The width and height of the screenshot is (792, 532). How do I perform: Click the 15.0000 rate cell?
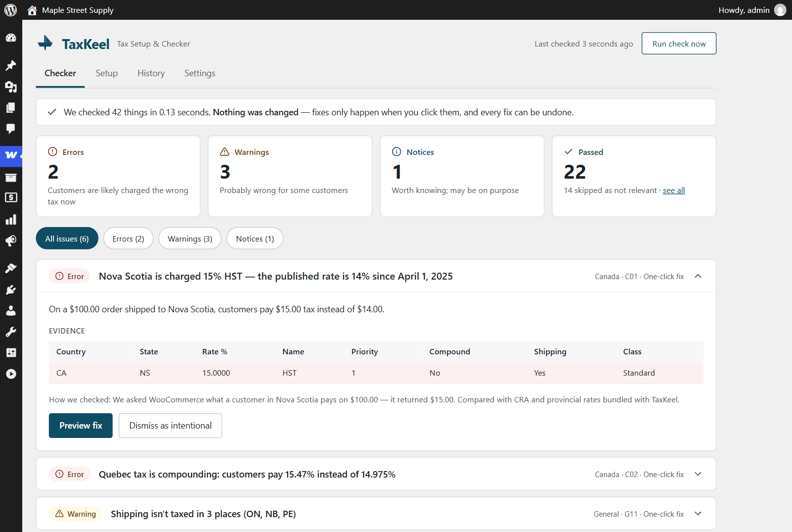pos(216,373)
